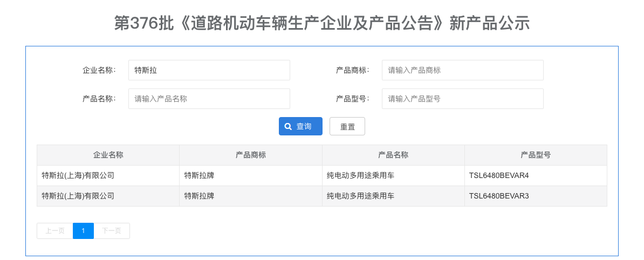Go to next page with 下一页
644x260 pixels.
pyautogui.click(x=112, y=231)
